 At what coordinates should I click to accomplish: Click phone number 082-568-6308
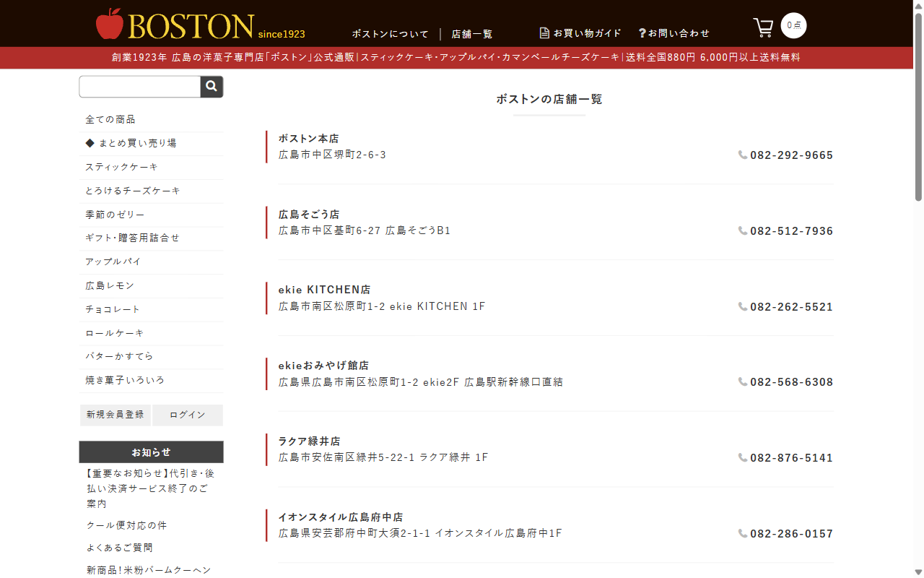tap(791, 382)
